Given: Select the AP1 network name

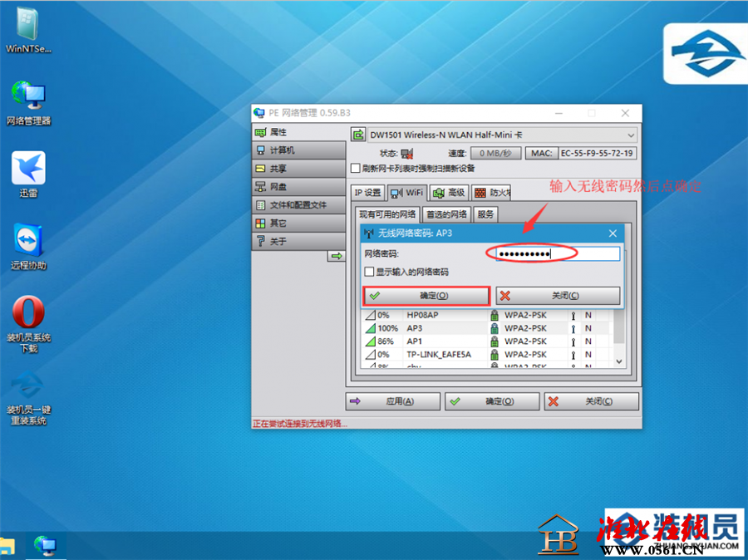Looking at the screenshot, I should pos(415,341).
